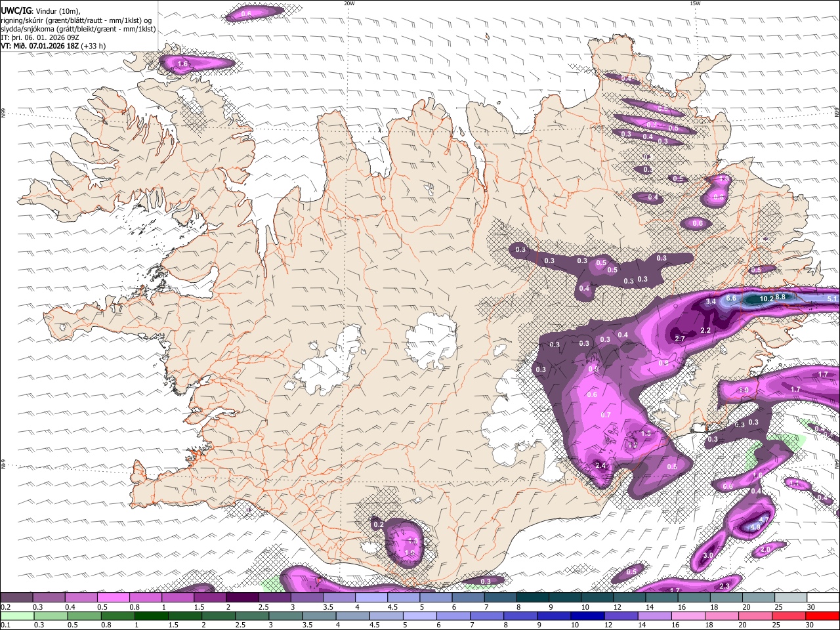Select upper legend swatch between 2 and 2.5
This screenshot has height=630, width=840.
(x=241, y=598)
